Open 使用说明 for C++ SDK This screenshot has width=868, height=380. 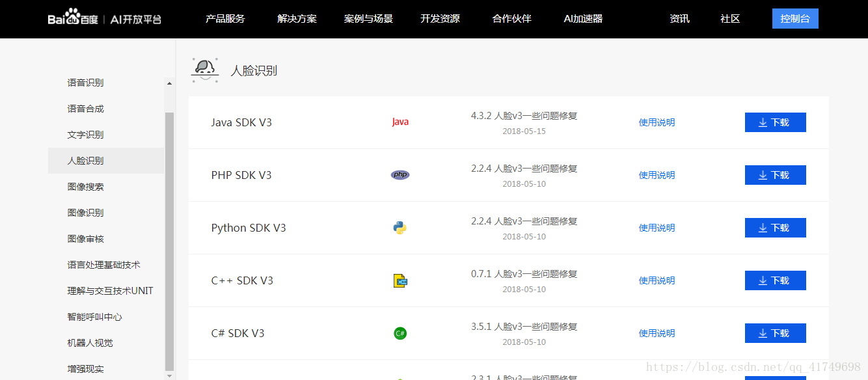[657, 280]
